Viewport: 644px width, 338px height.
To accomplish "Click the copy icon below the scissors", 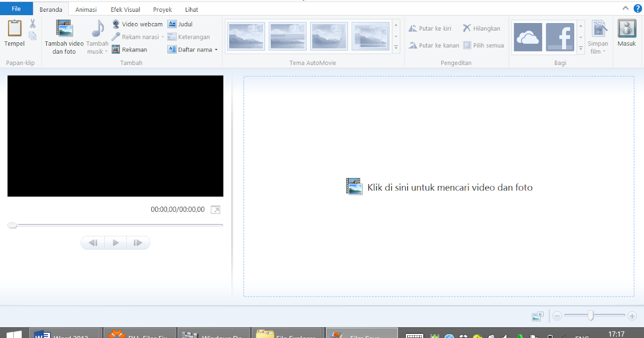I will 33,36.
